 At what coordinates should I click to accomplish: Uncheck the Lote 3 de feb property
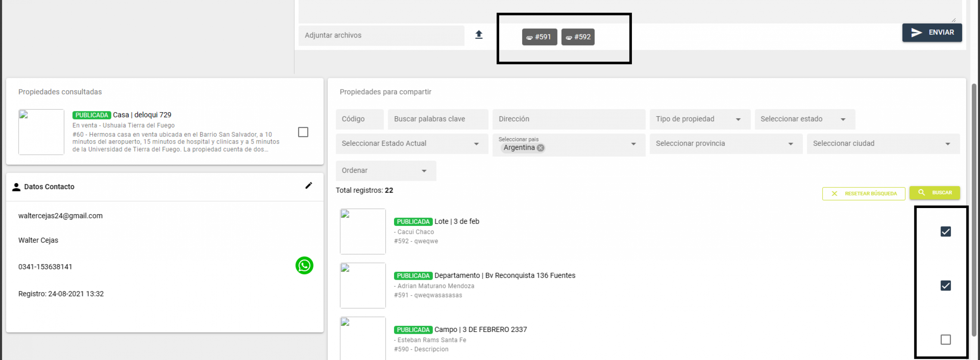(945, 232)
